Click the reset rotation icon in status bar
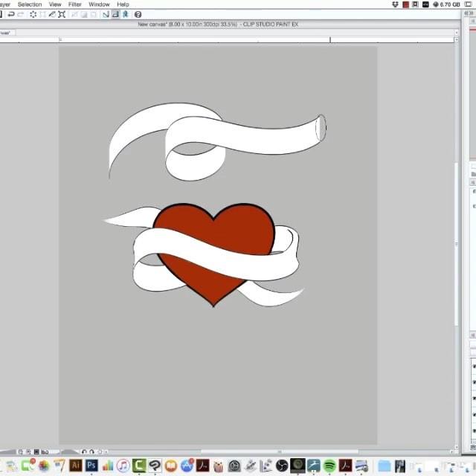The image size is (476, 476). [x=100, y=451]
